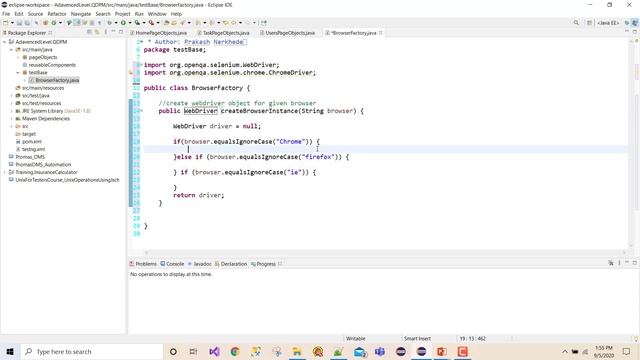Collapse the createBrowserInstance method fold marker
640x360 pixels.
[x=141, y=111]
